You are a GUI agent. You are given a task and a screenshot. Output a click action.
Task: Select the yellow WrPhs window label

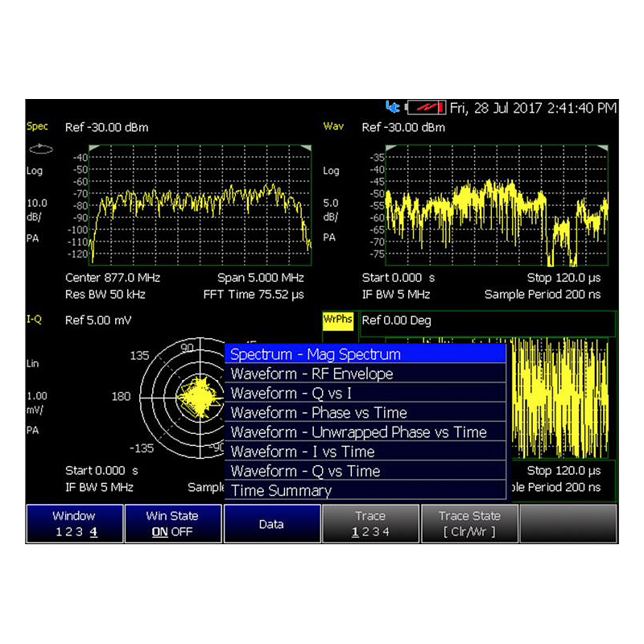point(337,320)
